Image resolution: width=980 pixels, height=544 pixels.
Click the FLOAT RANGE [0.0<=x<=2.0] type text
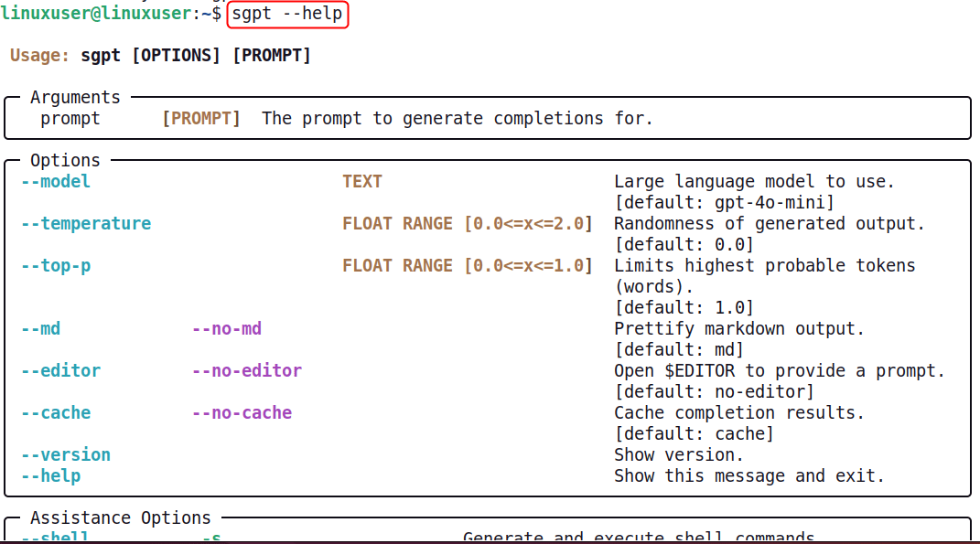point(468,223)
